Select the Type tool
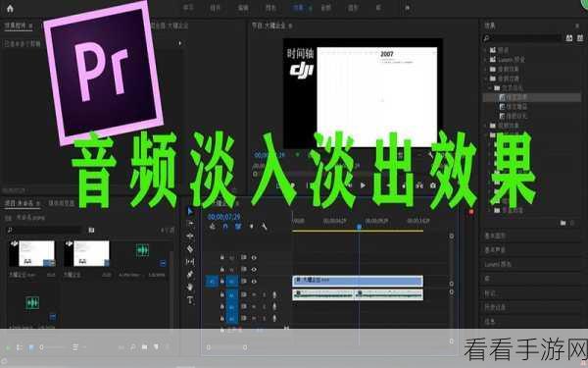Image resolution: width=588 pixels, height=368 pixels. coord(190,299)
